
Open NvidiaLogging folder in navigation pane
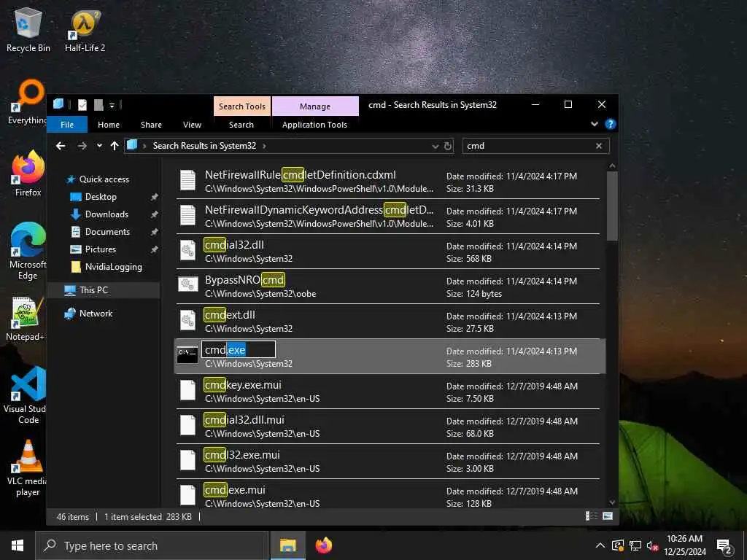tap(113, 267)
